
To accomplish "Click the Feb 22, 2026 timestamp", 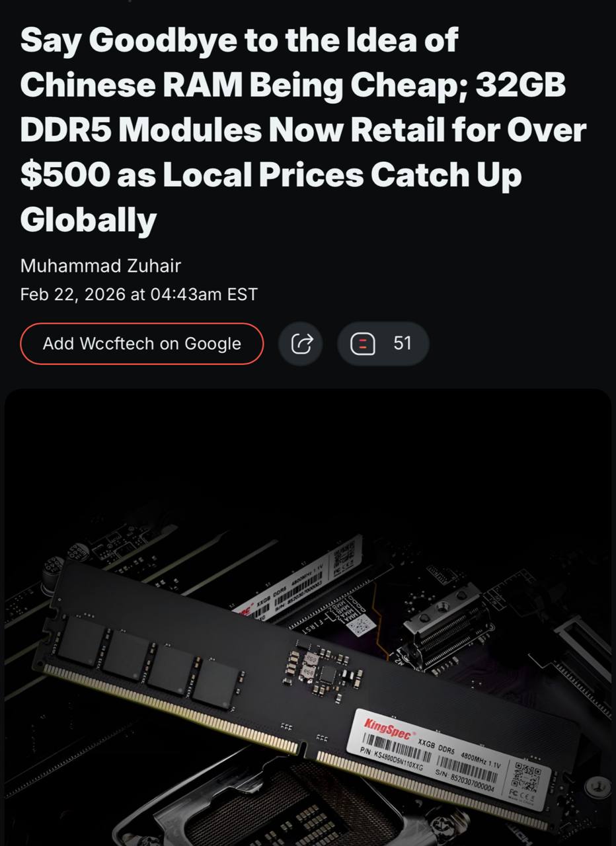I will click(x=139, y=294).
